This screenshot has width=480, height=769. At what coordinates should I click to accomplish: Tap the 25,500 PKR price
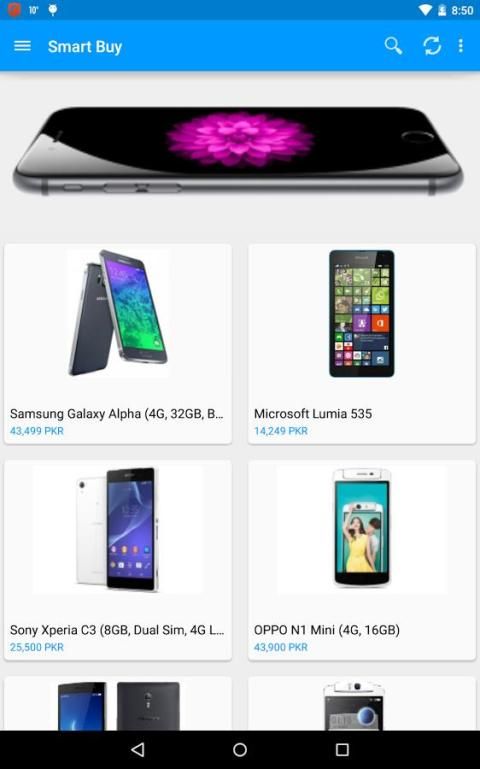37,647
